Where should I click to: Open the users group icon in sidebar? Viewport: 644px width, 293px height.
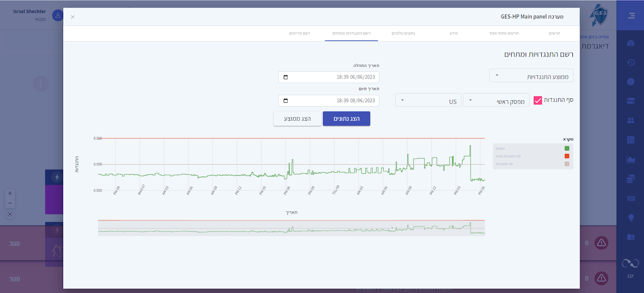[x=631, y=120]
